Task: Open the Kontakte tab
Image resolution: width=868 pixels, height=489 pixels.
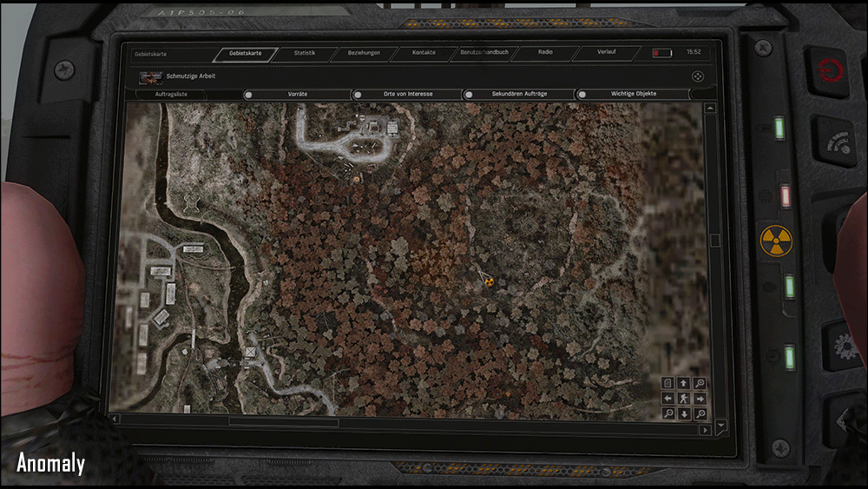Action: coord(424,53)
